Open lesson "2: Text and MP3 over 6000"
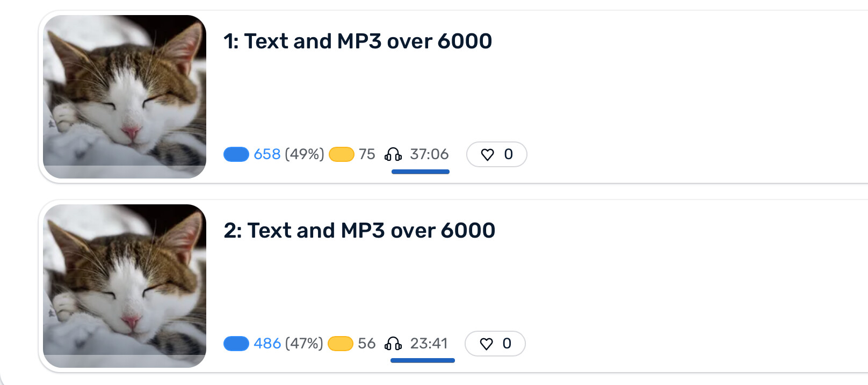Viewport: 868px width, 385px height. click(359, 231)
